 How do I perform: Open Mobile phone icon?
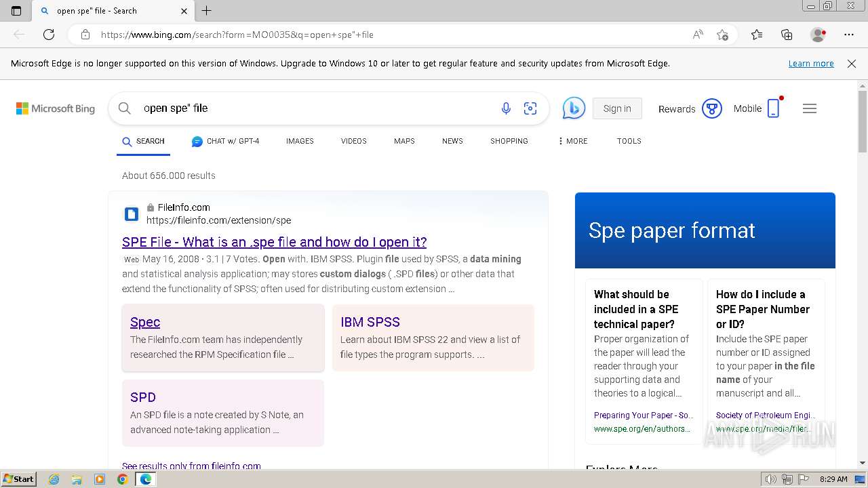[x=774, y=108]
